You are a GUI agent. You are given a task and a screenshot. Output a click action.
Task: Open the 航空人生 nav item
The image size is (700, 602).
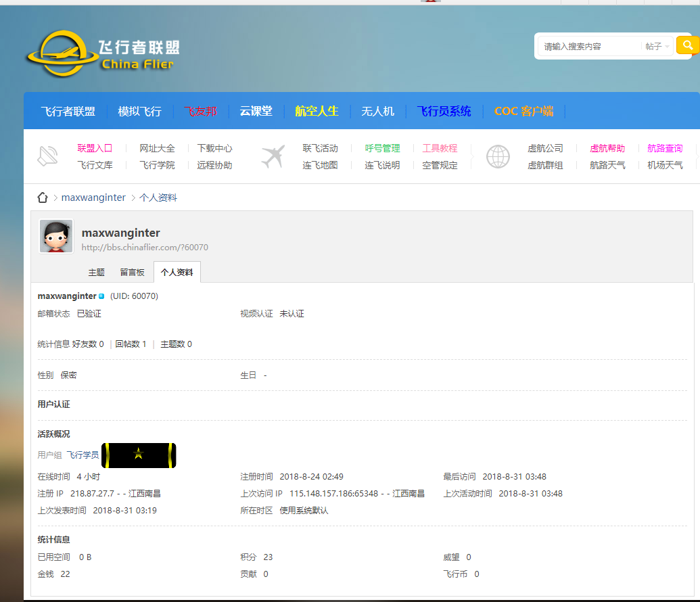pos(317,111)
